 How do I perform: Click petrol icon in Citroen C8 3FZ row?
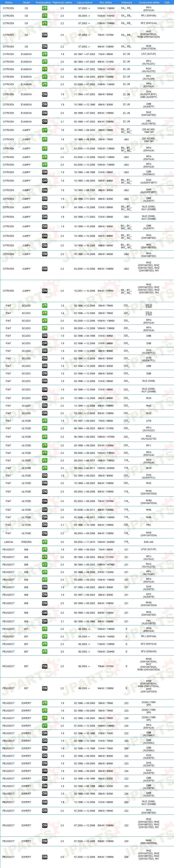(x=45, y=23)
